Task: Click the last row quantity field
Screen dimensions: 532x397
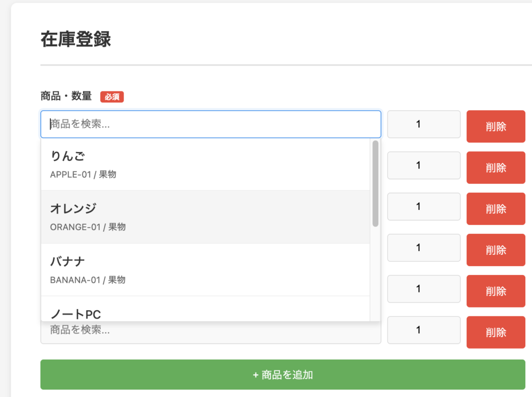Action: [x=423, y=330]
